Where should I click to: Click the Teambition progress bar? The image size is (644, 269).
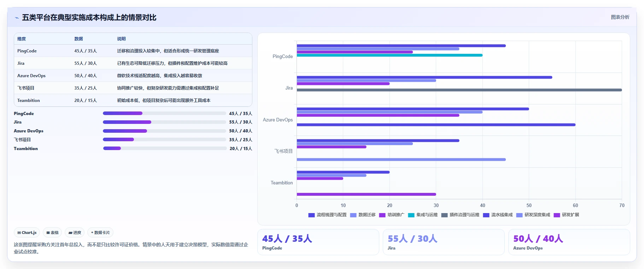[x=165, y=148]
